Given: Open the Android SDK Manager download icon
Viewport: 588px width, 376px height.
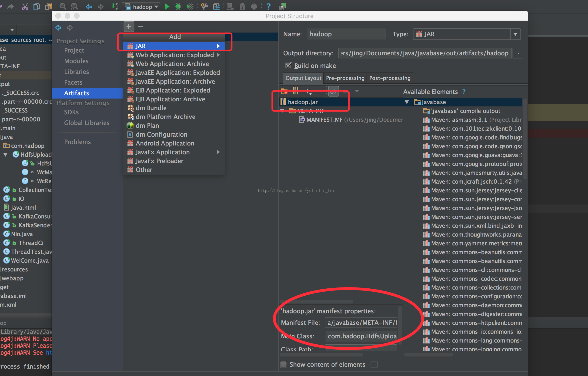Looking at the screenshot, I should click(242, 7).
